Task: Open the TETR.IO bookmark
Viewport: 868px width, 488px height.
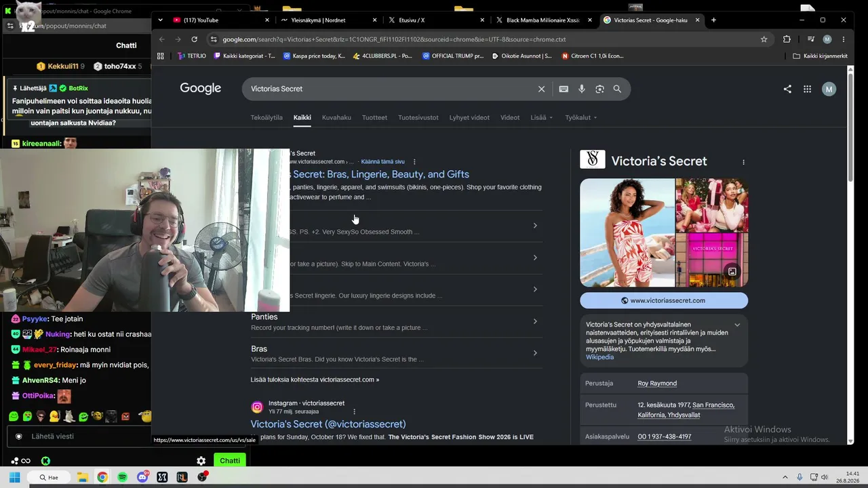Action: (x=192, y=56)
